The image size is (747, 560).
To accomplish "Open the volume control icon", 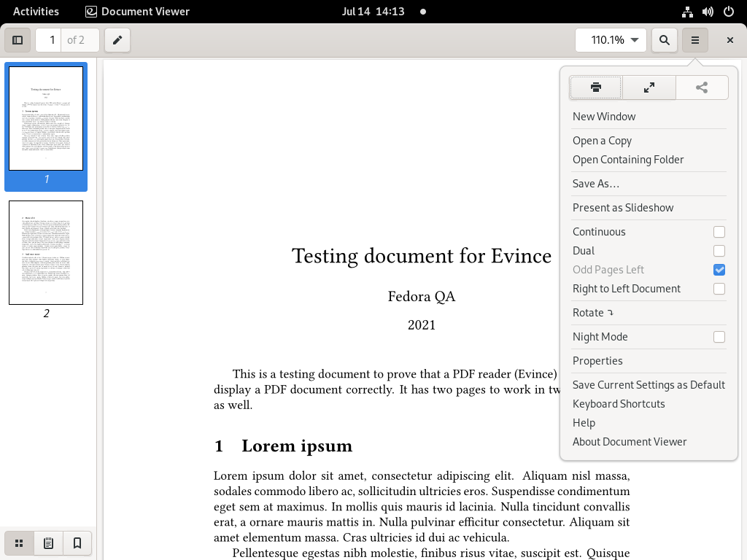I will pos(708,12).
